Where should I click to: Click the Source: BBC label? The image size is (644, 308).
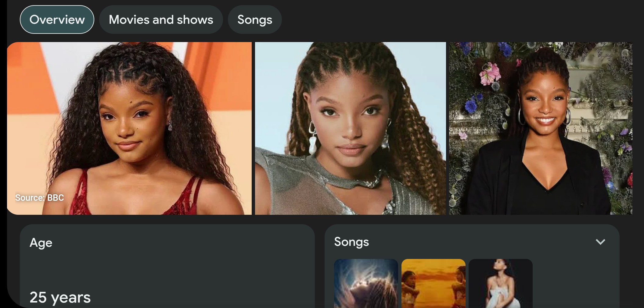click(40, 198)
